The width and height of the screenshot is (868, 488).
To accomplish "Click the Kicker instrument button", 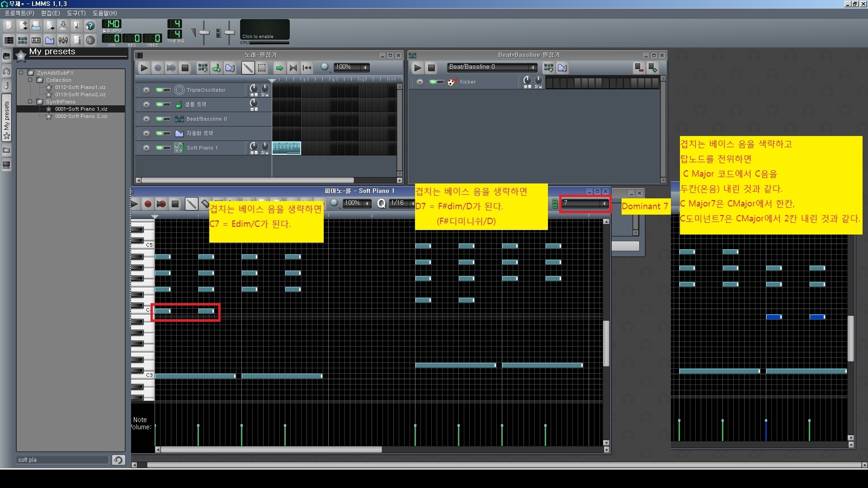I will pos(482,82).
